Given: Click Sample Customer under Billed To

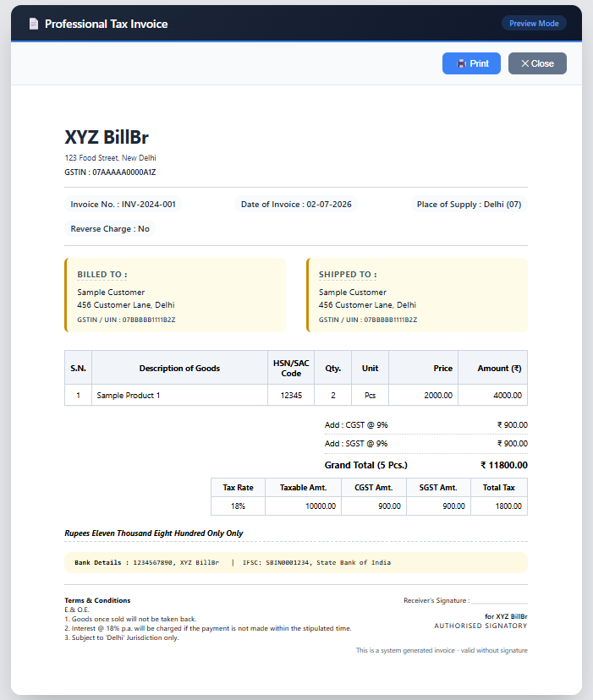Looking at the screenshot, I should coord(111,293).
